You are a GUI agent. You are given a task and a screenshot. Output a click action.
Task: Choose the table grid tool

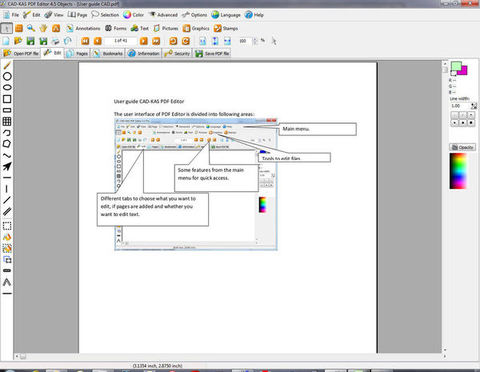coord(7,121)
